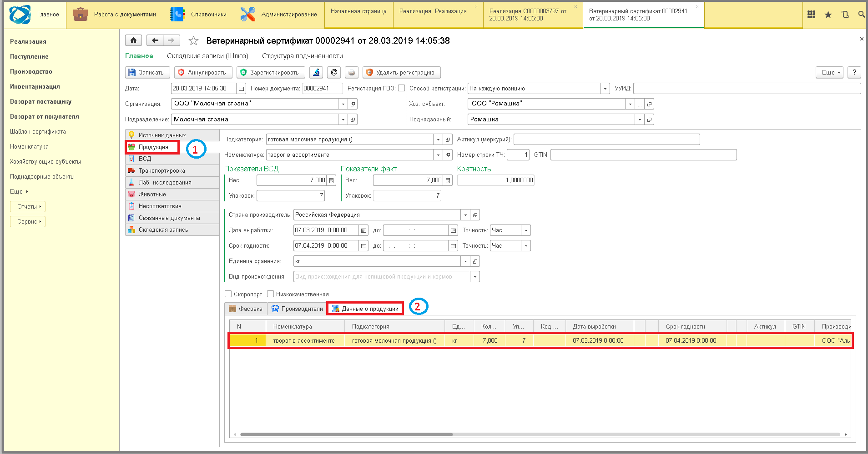Open Номенклатура in left sidebar

click(29, 146)
